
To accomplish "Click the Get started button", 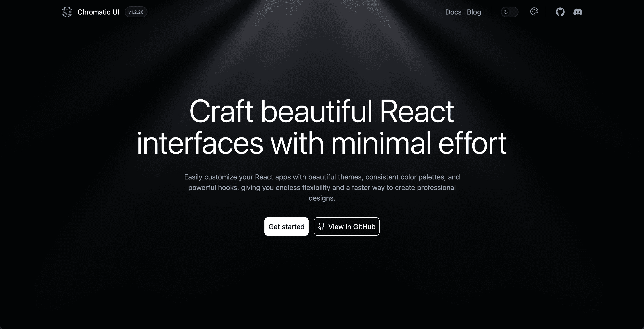I will click(286, 227).
